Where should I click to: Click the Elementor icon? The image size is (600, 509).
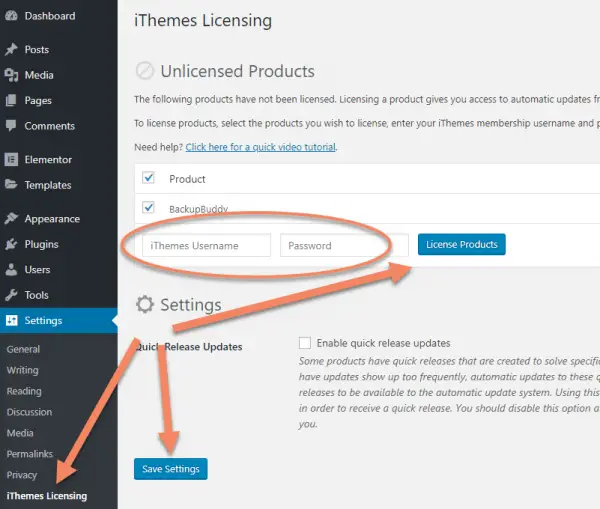click(11, 160)
